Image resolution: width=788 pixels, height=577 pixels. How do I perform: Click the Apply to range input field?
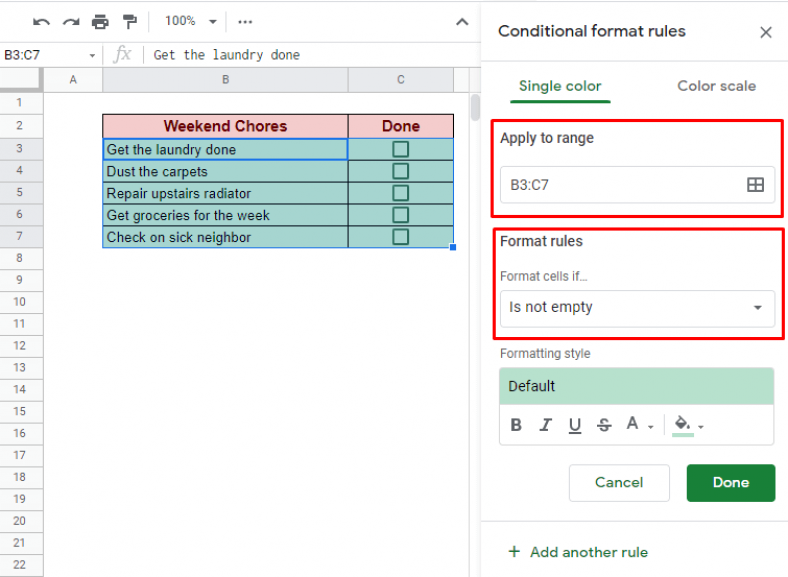tap(620, 185)
